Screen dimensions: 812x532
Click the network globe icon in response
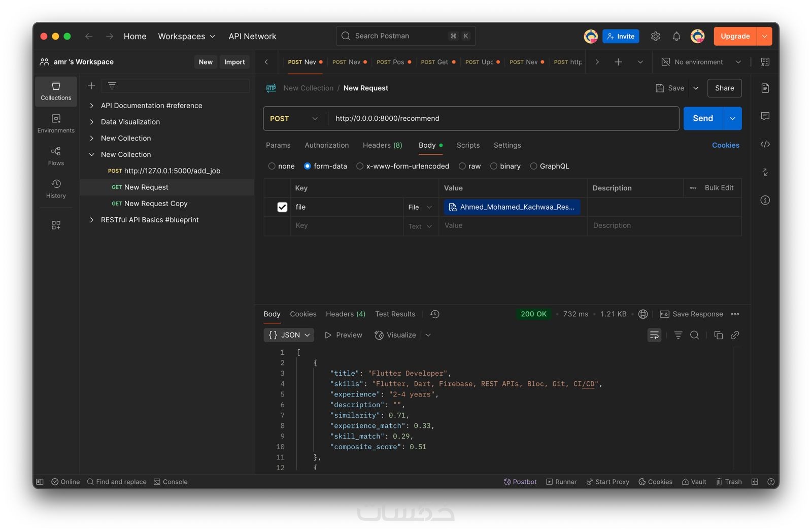(x=643, y=314)
